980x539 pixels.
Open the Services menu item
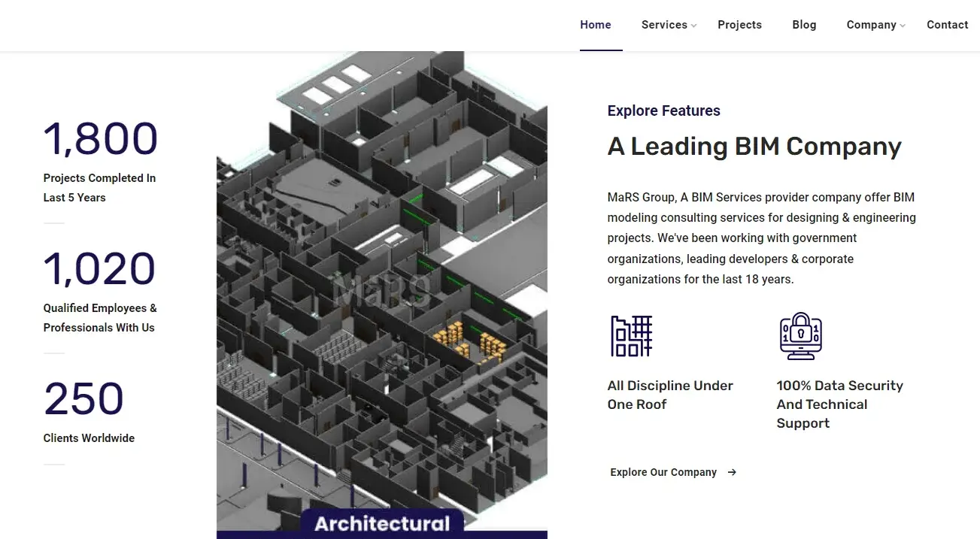click(664, 25)
